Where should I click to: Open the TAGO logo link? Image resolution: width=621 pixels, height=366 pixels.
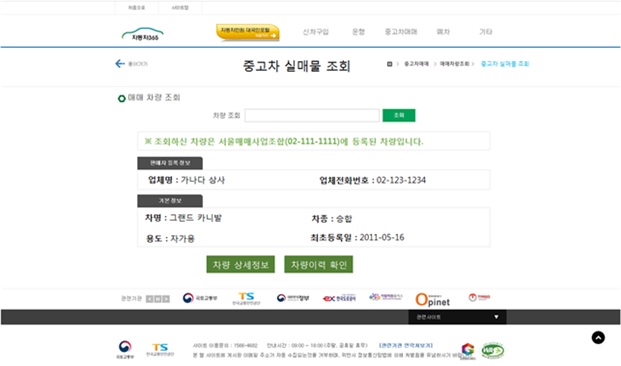pos(479,297)
